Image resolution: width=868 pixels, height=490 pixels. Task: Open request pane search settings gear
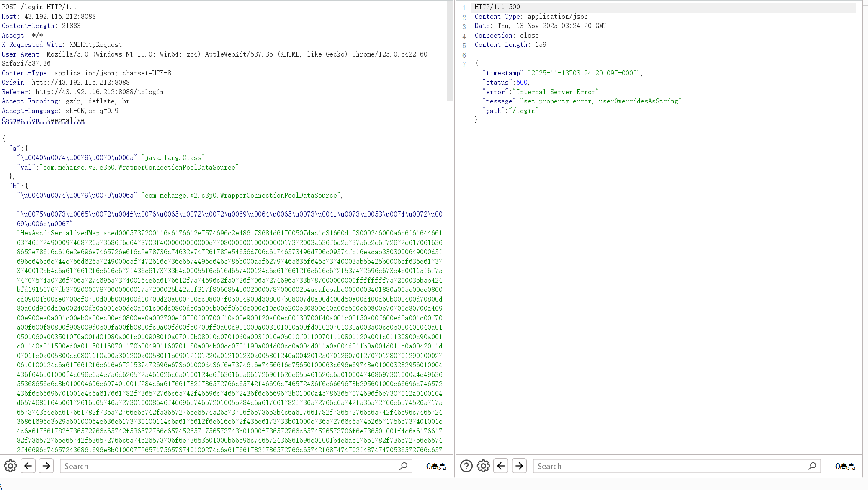(10, 466)
